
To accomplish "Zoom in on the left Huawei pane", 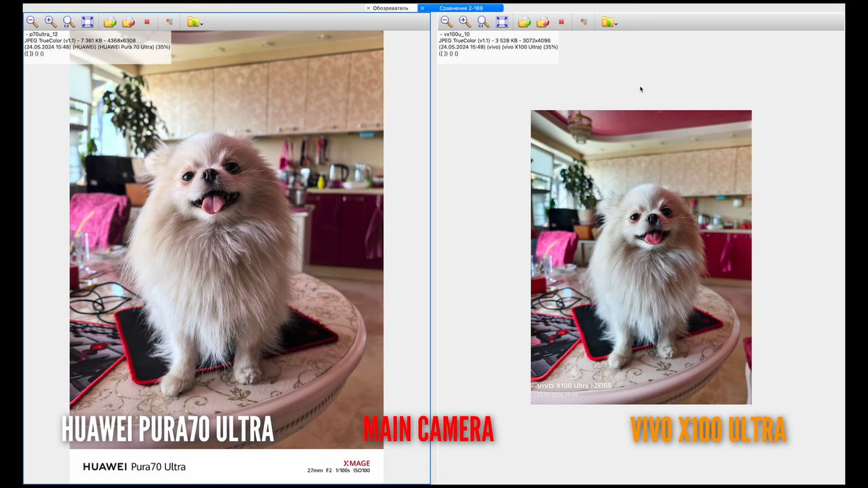I will click(x=51, y=22).
